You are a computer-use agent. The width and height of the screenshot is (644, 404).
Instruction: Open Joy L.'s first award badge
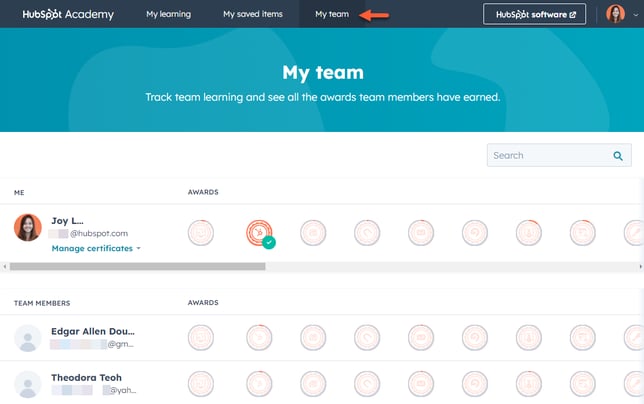[201, 233]
